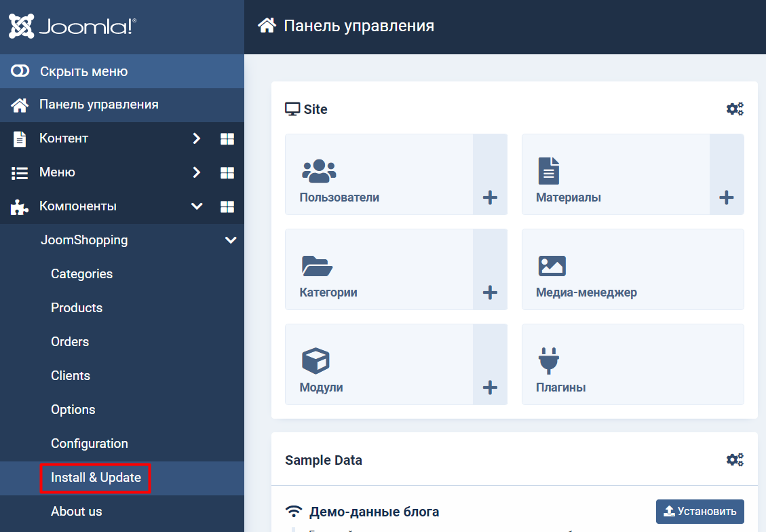
Task: Click the wifi icon beside Демо-данные блога
Action: (294, 512)
